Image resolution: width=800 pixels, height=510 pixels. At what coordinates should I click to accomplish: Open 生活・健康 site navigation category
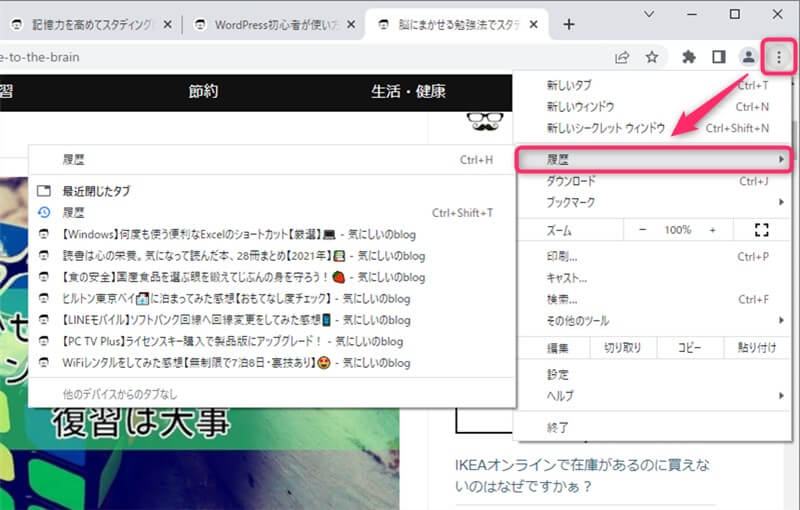click(x=408, y=91)
